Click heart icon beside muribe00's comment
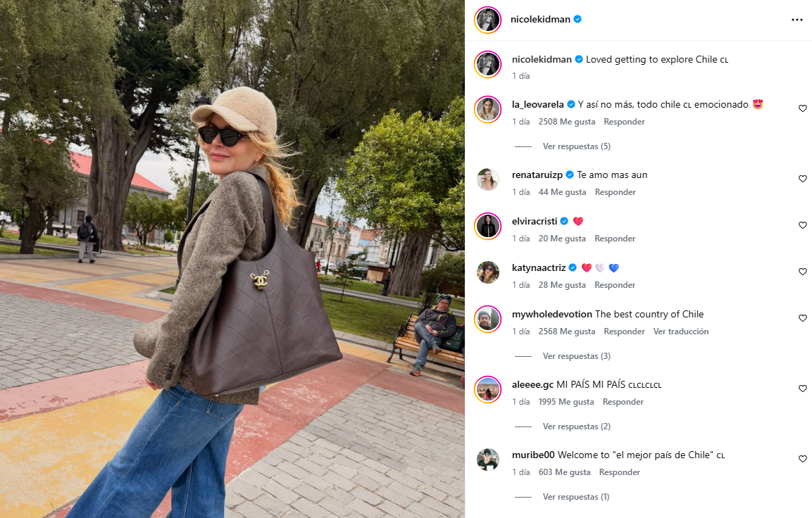Image resolution: width=812 pixels, height=518 pixels. tap(803, 458)
